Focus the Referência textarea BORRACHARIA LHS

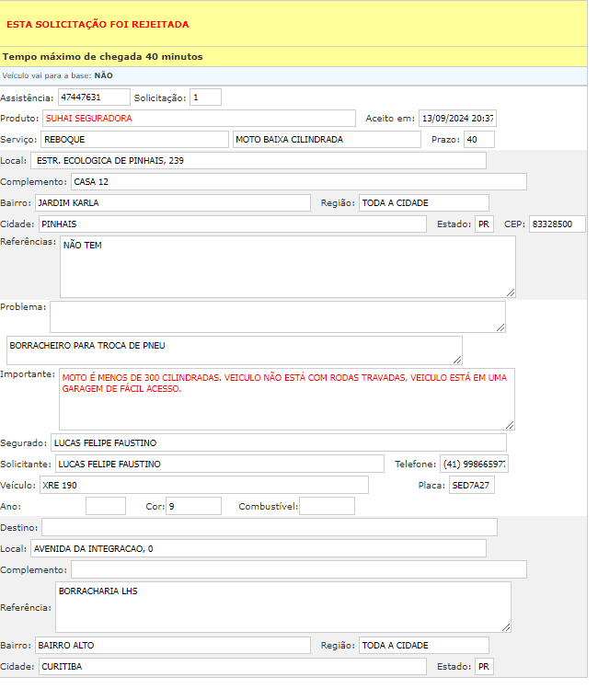pyautogui.click(x=283, y=607)
